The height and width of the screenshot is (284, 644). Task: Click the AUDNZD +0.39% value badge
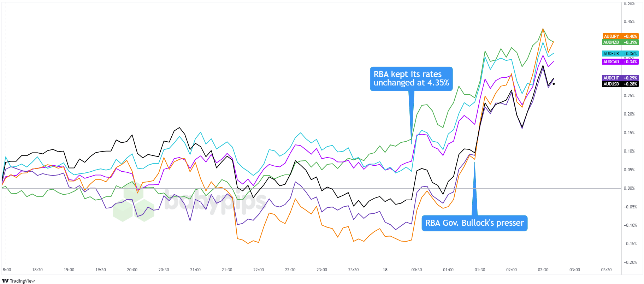pos(630,42)
